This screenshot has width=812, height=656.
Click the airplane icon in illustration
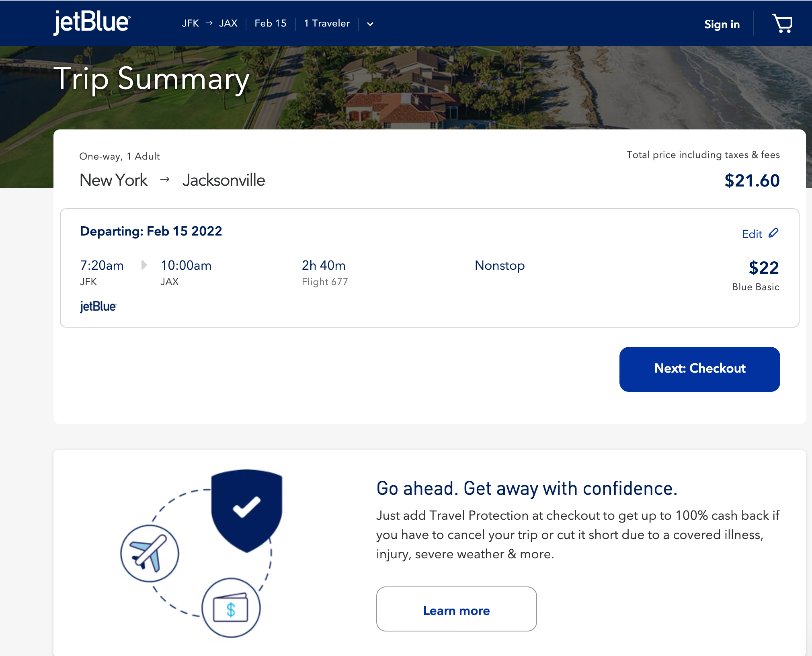coord(150,553)
